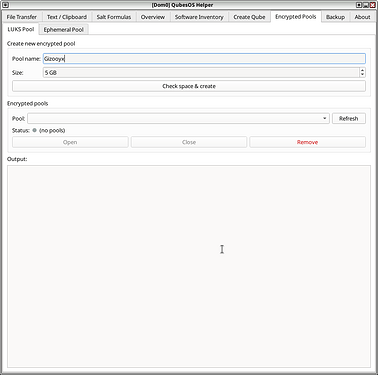Focus the Pool name text field
Screen dimensions: 378x375
pos(204,59)
